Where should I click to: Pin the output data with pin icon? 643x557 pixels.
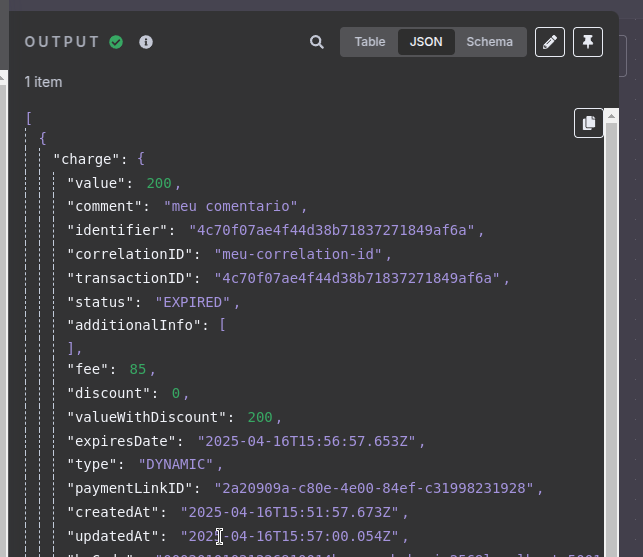click(588, 42)
